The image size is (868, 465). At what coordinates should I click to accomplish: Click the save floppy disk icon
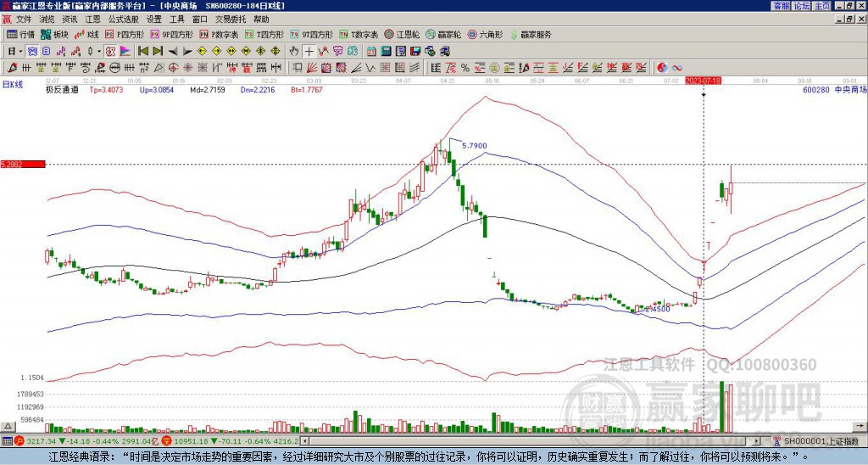(x=415, y=52)
